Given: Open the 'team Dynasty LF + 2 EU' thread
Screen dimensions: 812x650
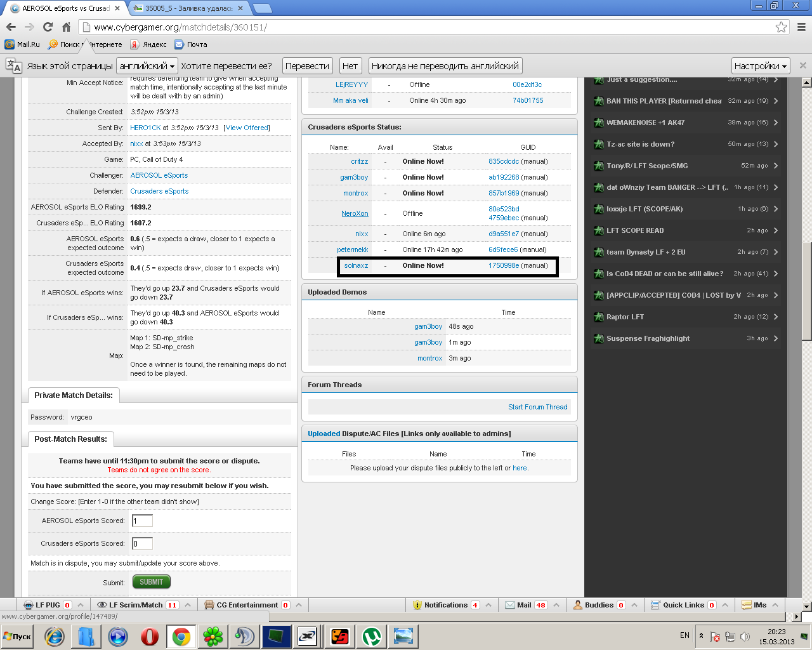Looking at the screenshot, I should (646, 252).
